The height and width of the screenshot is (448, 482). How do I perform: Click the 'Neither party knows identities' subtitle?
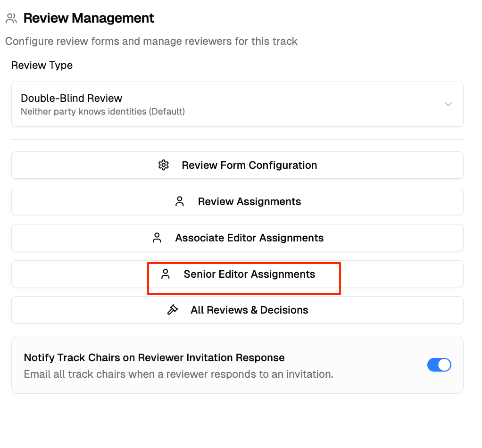click(x=103, y=112)
